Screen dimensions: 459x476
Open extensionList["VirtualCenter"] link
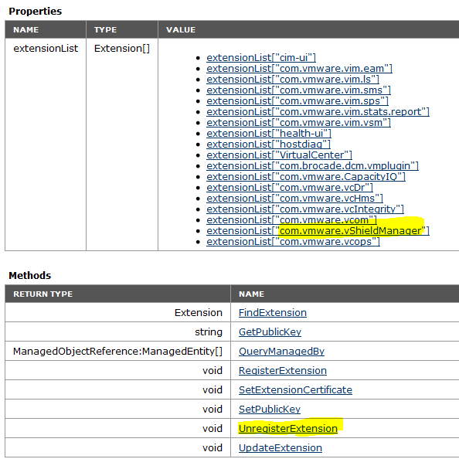point(279,155)
